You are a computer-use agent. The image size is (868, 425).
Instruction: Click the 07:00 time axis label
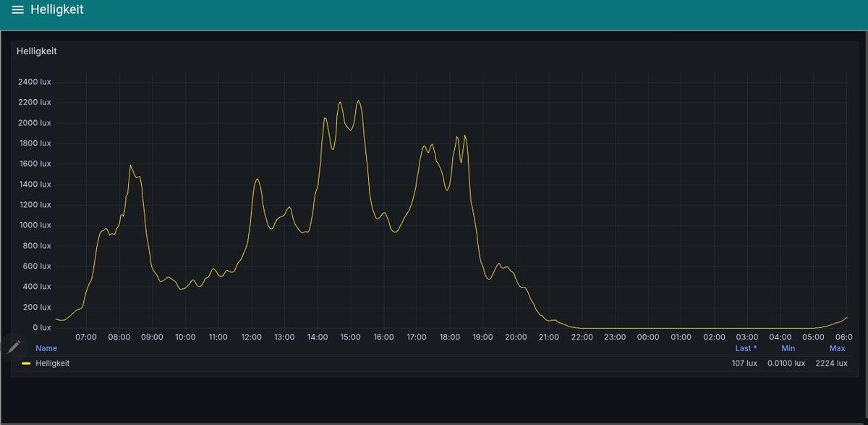[86, 337]
